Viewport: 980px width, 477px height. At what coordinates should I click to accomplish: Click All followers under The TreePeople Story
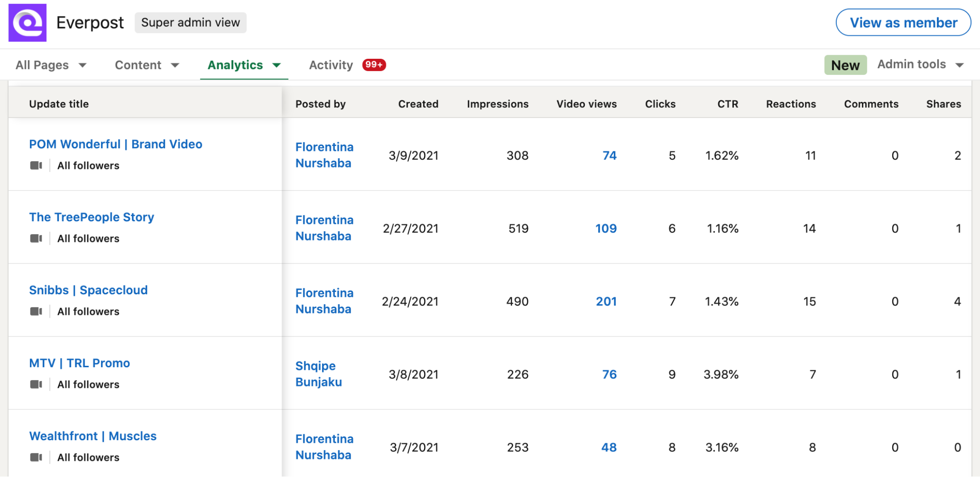88,238
